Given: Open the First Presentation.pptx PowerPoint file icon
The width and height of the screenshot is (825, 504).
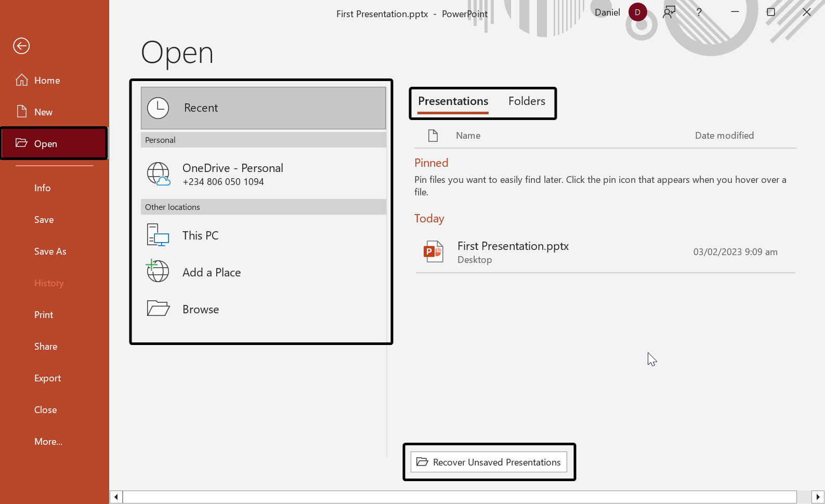Looking at the screenshot, I should (x=433, y=252).
